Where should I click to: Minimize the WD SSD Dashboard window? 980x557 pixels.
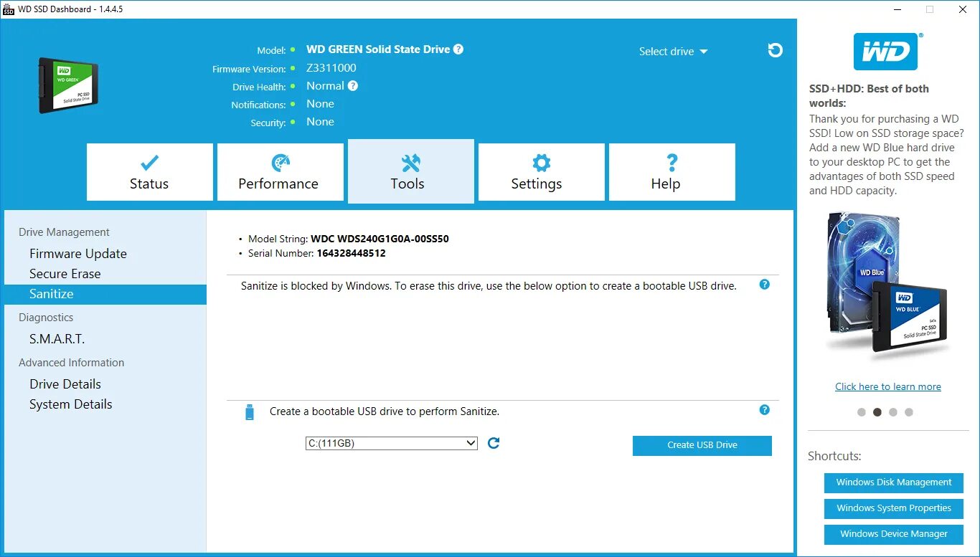(897, 9)
